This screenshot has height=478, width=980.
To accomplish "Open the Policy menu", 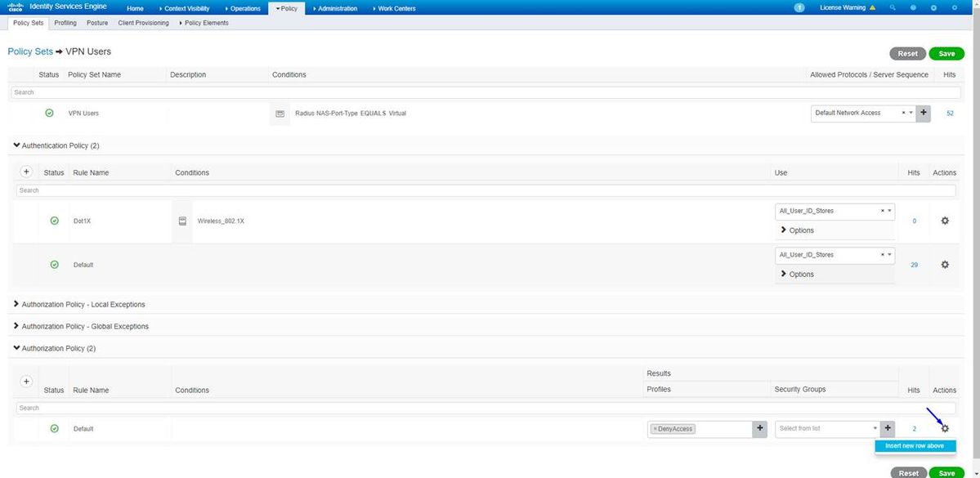I will [287, 8].
